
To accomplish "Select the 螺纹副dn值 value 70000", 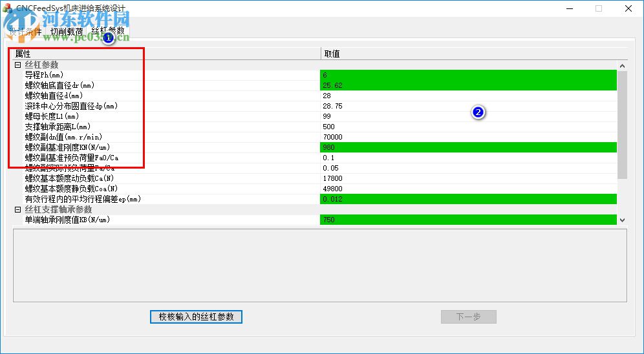I will coord(468,137).
